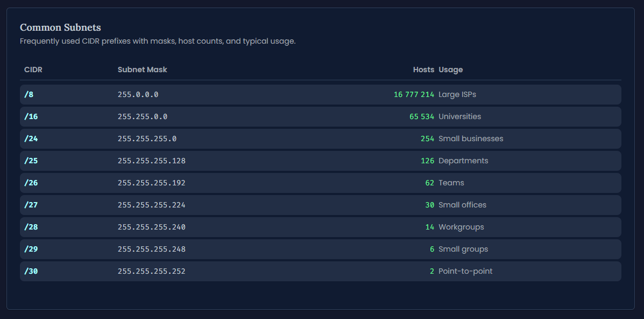Screen dimensions: 644x319
Task: Click the Departments usage label
Action: [x=463, y=161]
